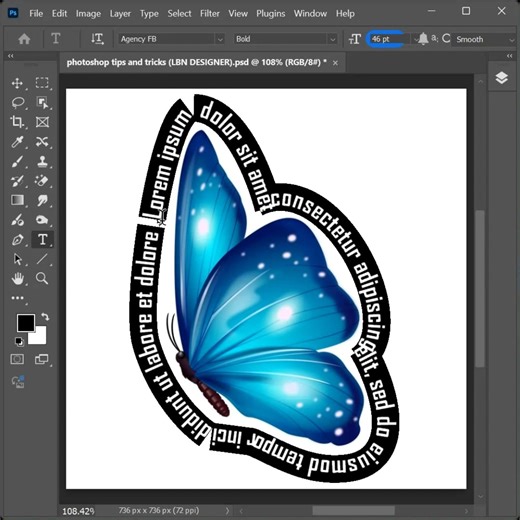This screenshot has width=520, height=520.
Task: Click the Home icon in options bar
Action: click(24, 39)
